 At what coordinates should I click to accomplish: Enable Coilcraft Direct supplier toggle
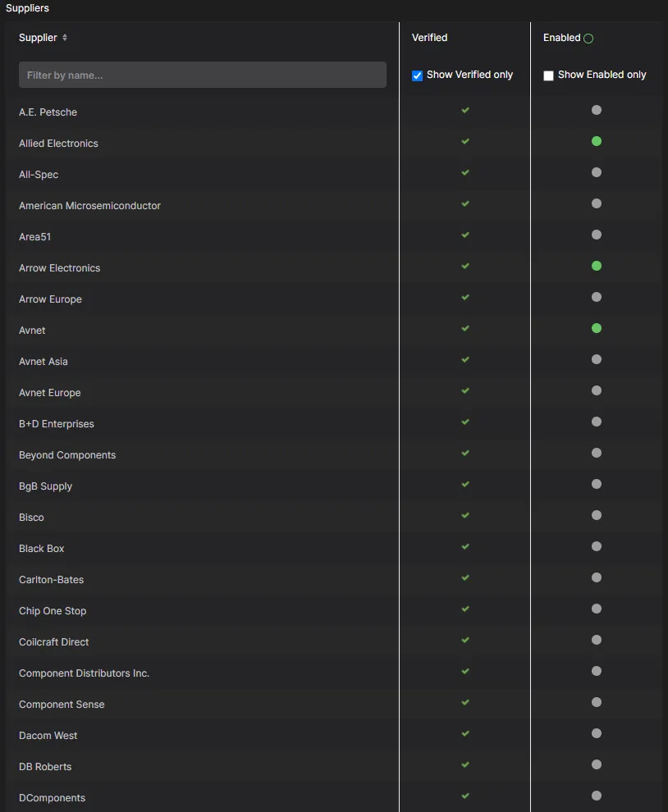click(597, 640)
